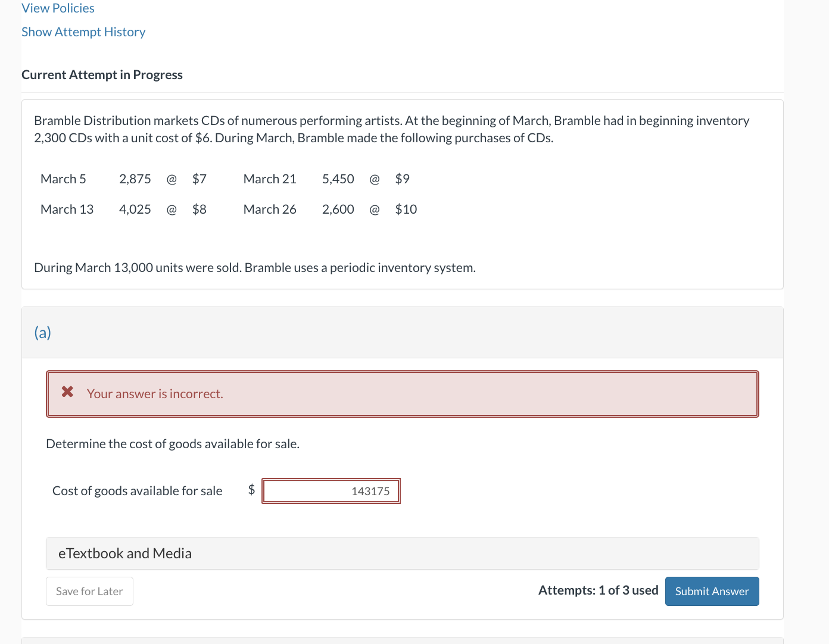Image resolution: width=829 pixels, height=644 pixels.
Task: Click the '2,600' quantity value
Action: (x=338, y=210)
